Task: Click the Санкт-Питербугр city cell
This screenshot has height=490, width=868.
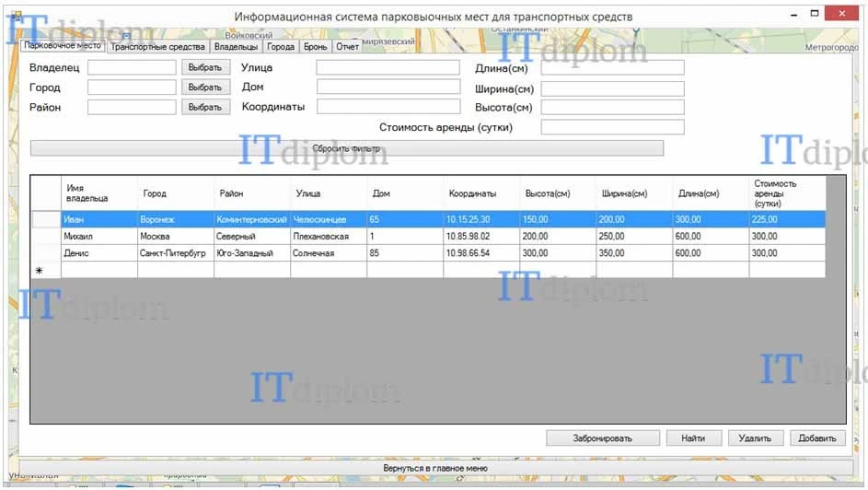Action: 176,253
